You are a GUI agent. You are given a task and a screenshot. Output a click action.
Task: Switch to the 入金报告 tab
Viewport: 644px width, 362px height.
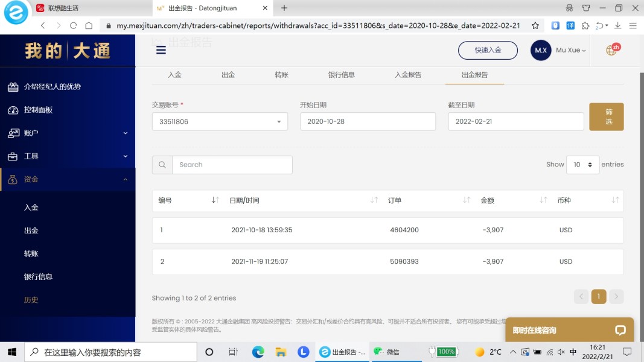point(408,75)
